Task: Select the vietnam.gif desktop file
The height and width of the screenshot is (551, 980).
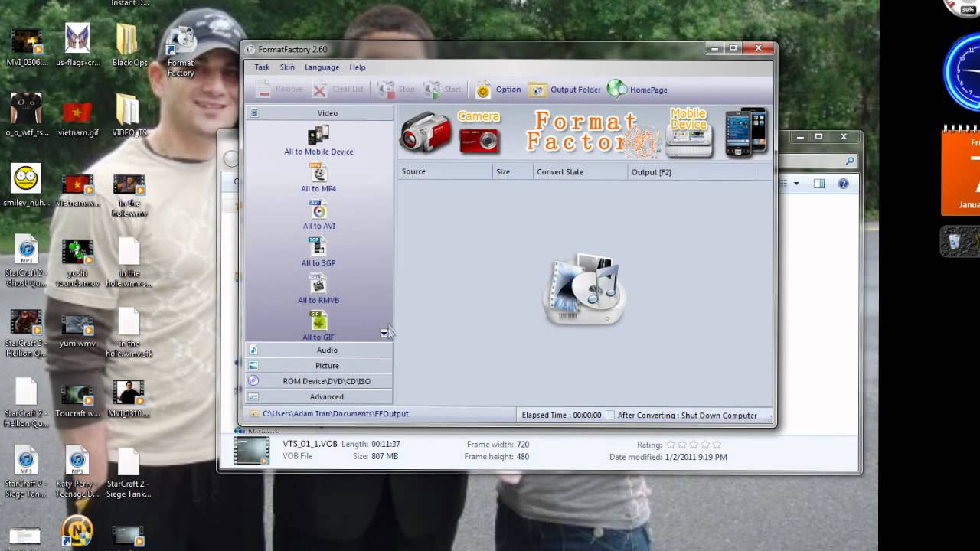Action: pyautogui.click(x=77, y=116)
